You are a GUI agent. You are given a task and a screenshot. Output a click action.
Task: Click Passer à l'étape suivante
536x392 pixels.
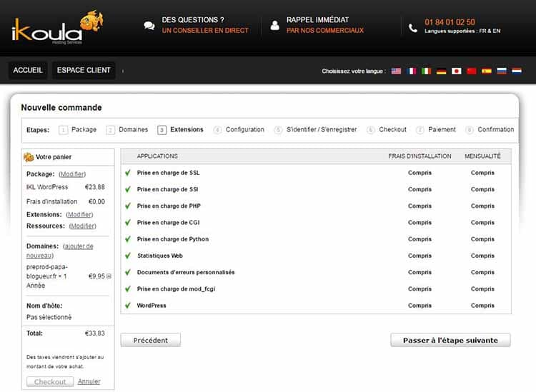click(x=450, y=340)
